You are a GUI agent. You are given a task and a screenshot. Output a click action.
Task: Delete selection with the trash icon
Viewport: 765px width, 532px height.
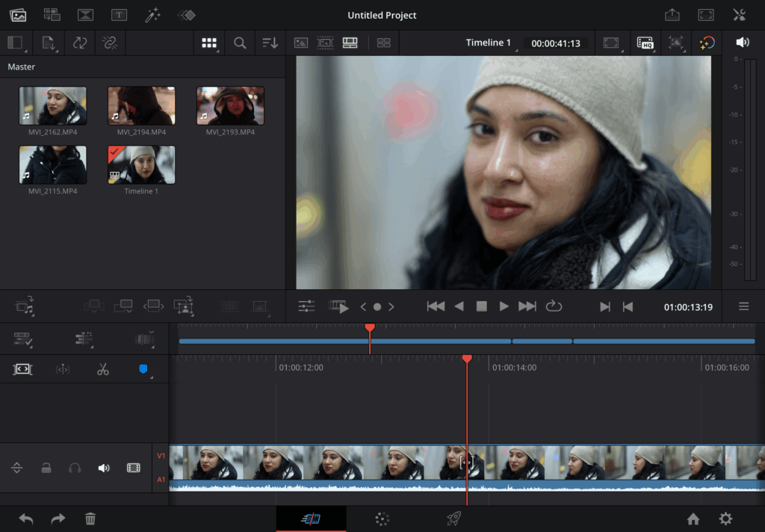point(90,519)
